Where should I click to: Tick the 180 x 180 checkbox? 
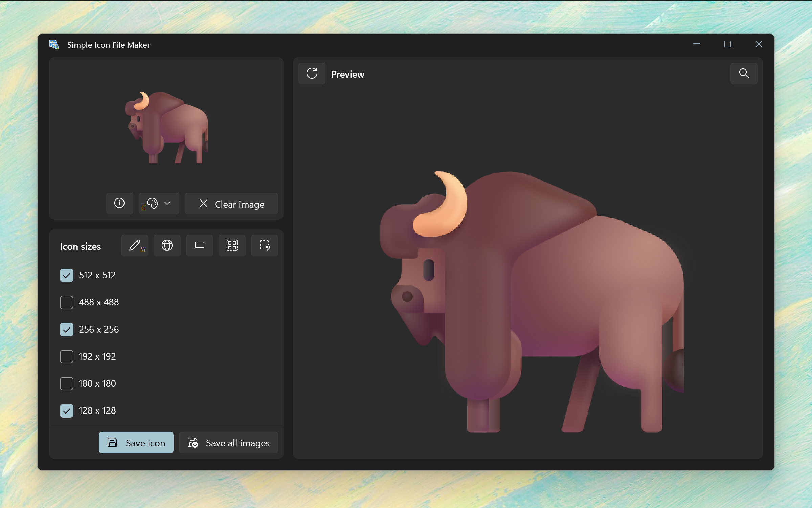(x=67, y=384)
